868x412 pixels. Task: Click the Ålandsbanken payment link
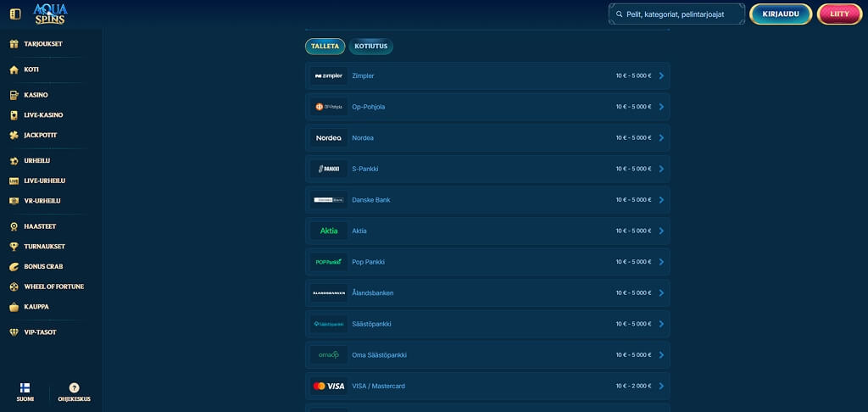373,293
